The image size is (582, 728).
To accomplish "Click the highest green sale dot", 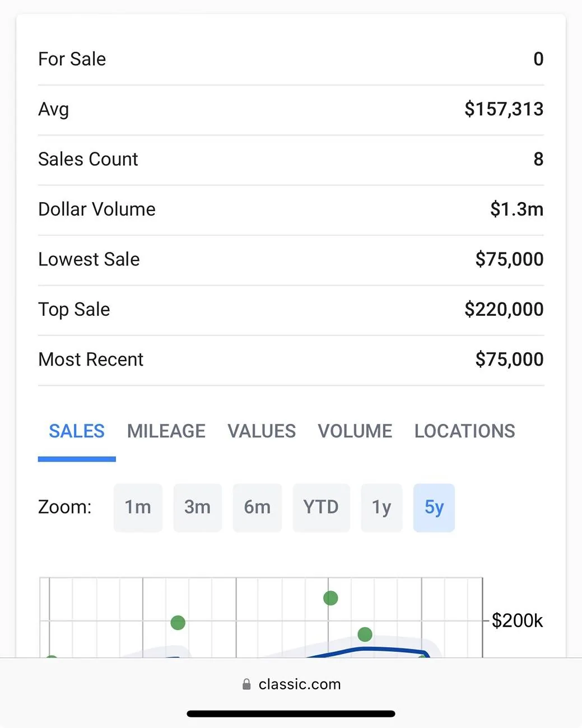I will pos(330,598).
